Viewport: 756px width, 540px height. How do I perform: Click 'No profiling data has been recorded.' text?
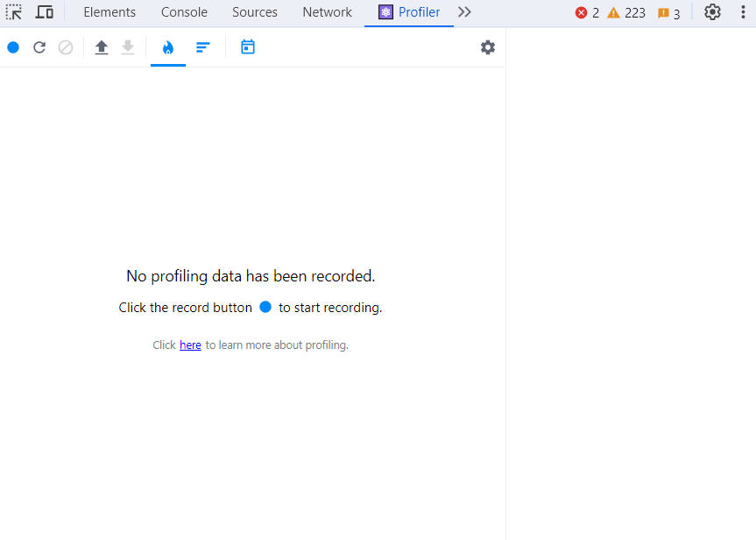point(251,276)
